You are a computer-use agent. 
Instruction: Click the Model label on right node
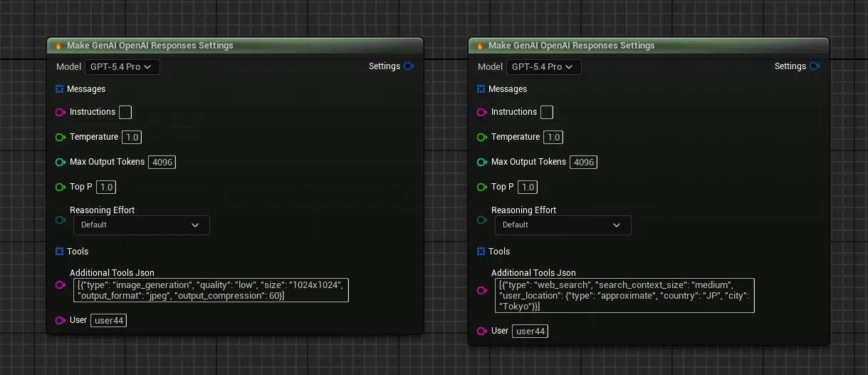(490, 67)
